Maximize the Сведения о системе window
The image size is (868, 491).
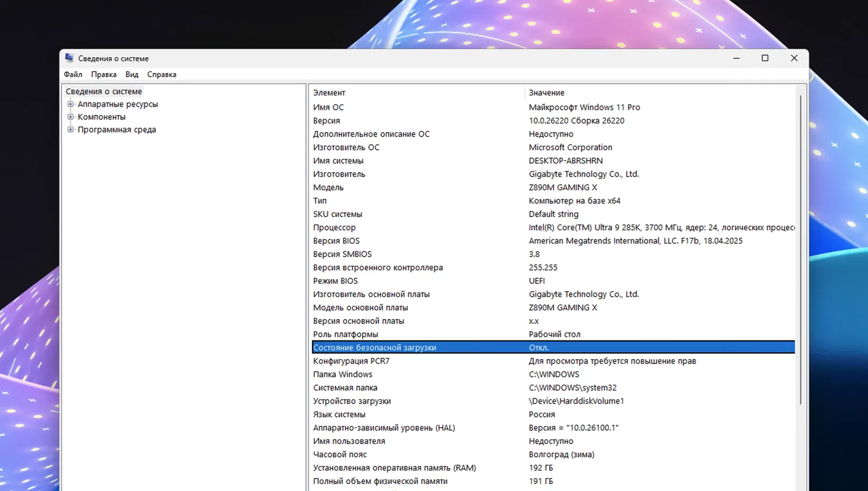765,58
